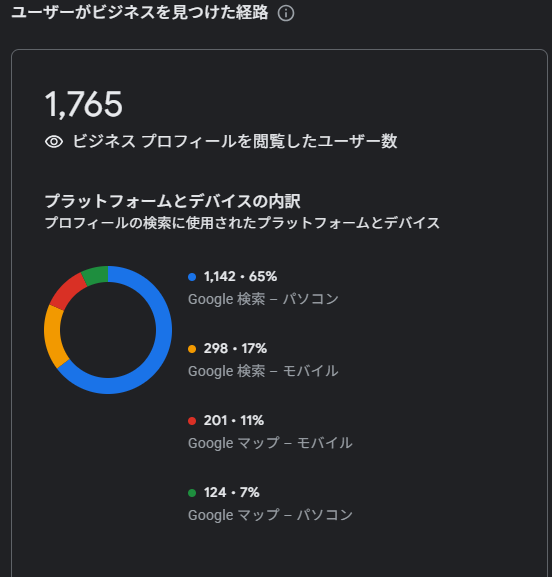Click the red legend dot for 201

coord(192,421)
